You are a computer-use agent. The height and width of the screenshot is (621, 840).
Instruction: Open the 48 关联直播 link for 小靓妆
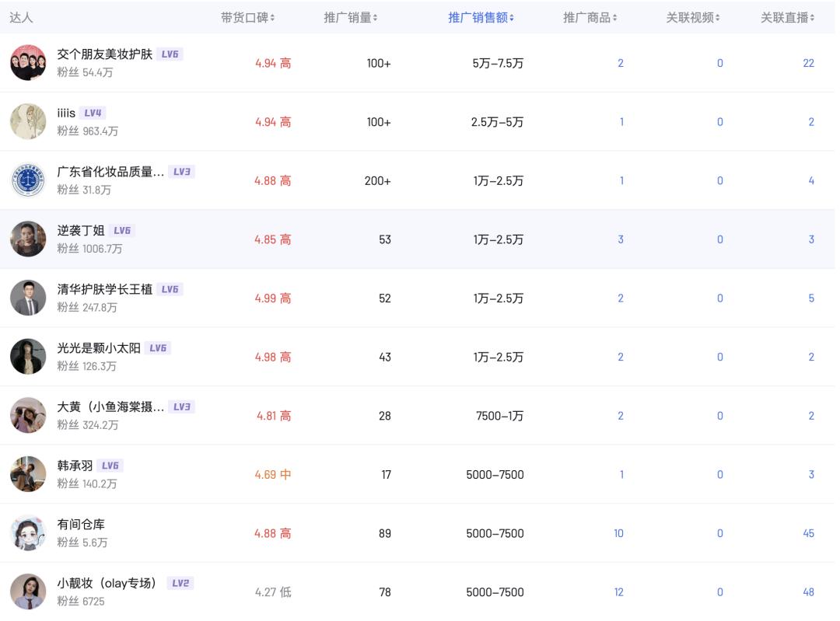(x=810, y=592)
